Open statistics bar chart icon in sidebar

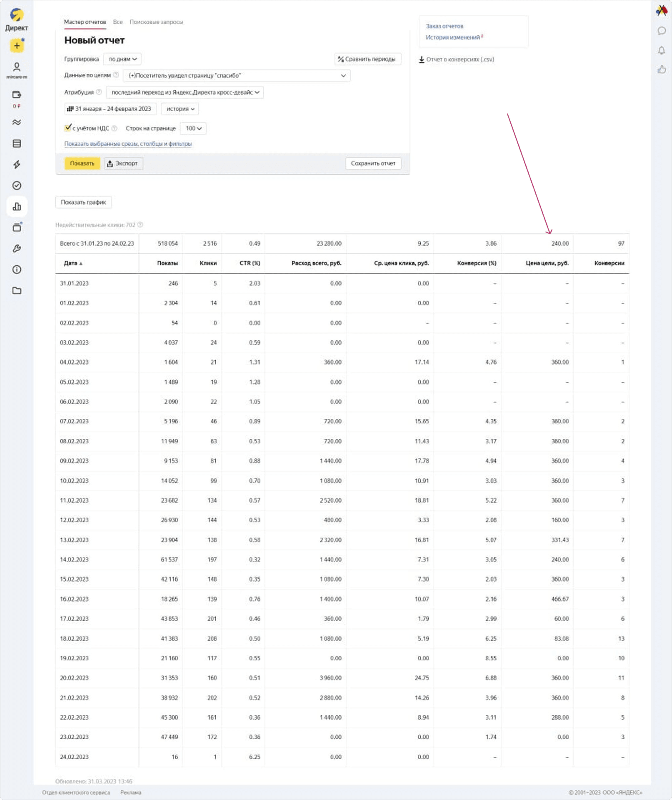click(17, 206)
